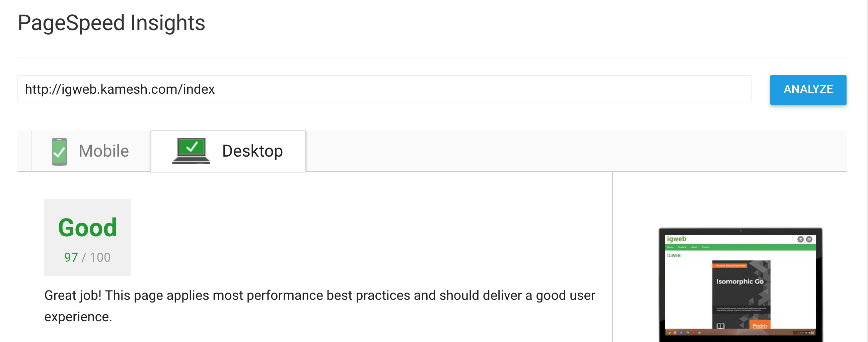Click the shopping cart icon in preview
This screenshot has height=342, width=868.
point(800,239)
